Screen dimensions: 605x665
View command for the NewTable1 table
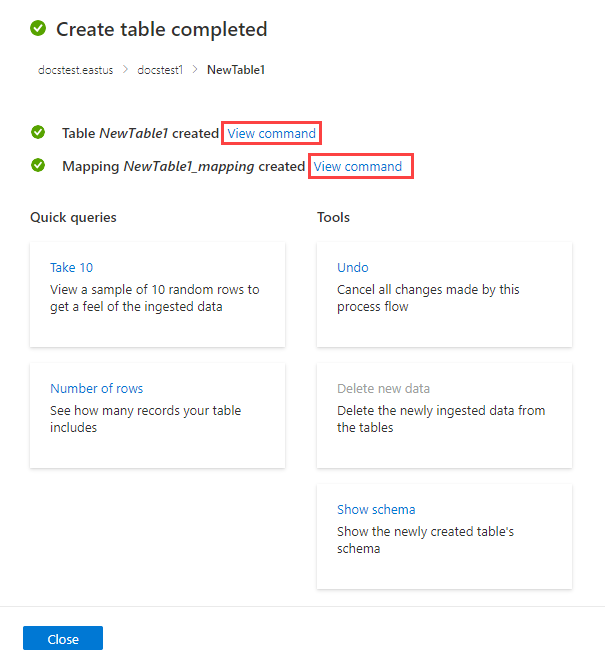(272, 133)
